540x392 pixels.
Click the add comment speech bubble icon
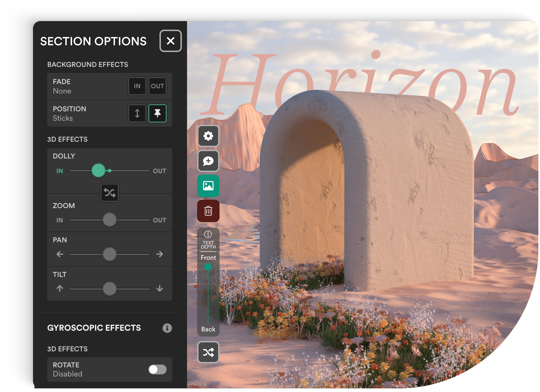(208, 161)
